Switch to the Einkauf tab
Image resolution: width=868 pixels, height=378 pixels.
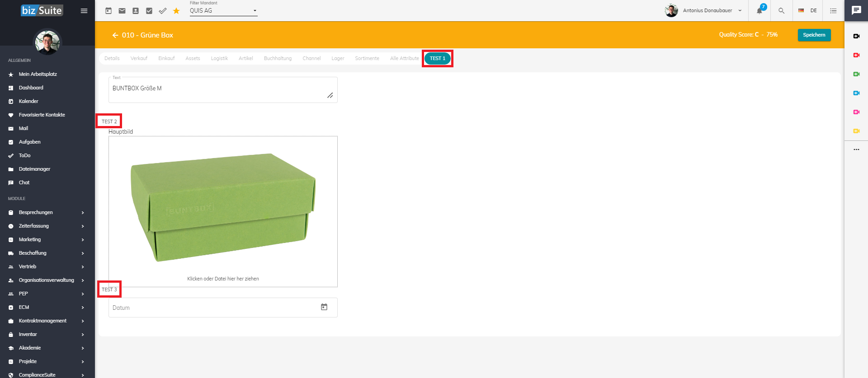[x=166, y=58]
